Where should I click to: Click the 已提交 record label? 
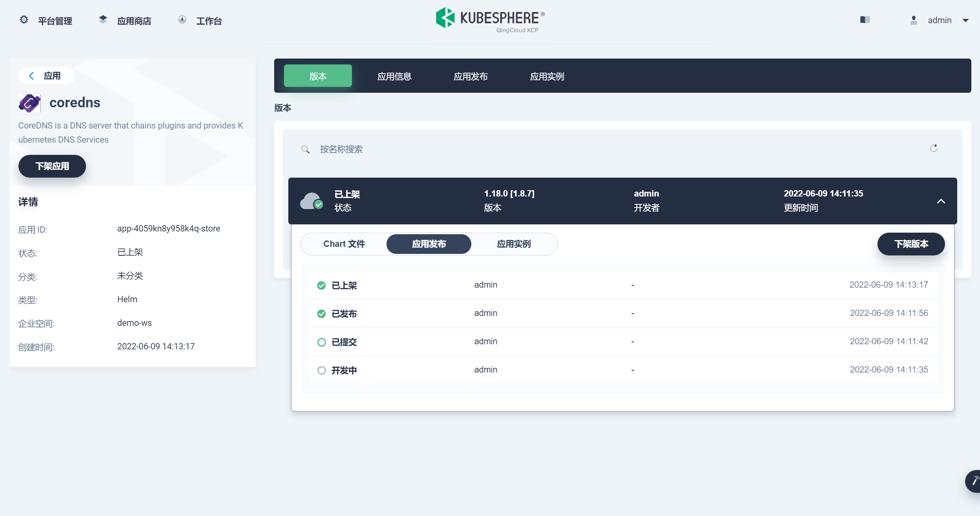[x=344, y=342]
